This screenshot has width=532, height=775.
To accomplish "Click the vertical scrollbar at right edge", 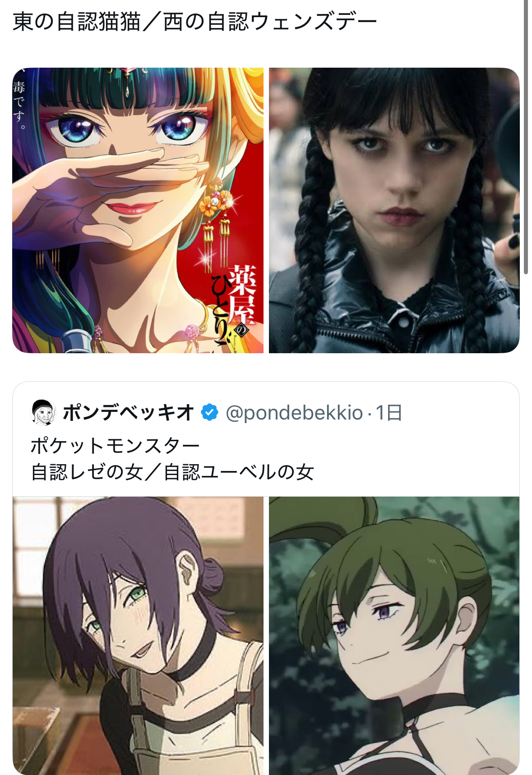I will [x=526, y=137].
